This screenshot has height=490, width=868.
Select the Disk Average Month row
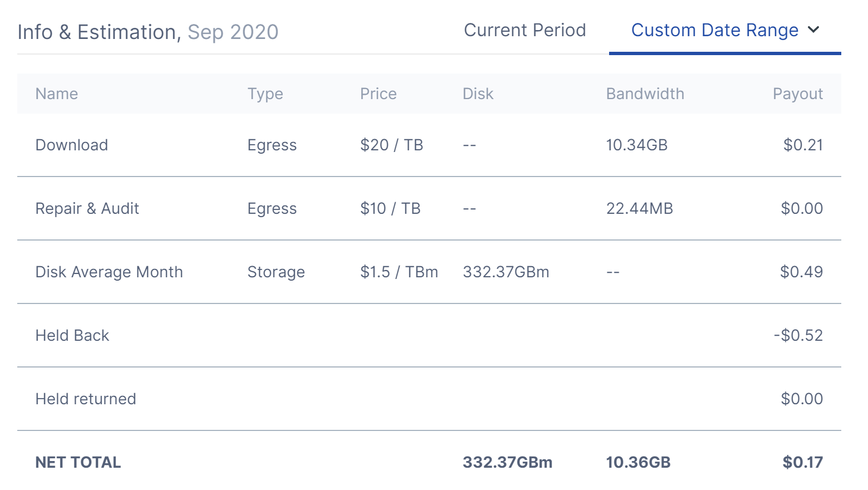point(109,272)
